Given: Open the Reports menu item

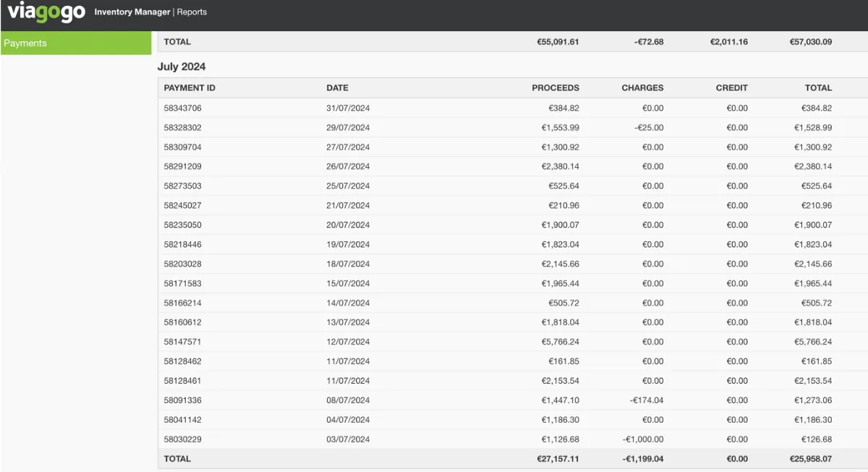Looking at the screenshot, I should click(x=192, y=12).
